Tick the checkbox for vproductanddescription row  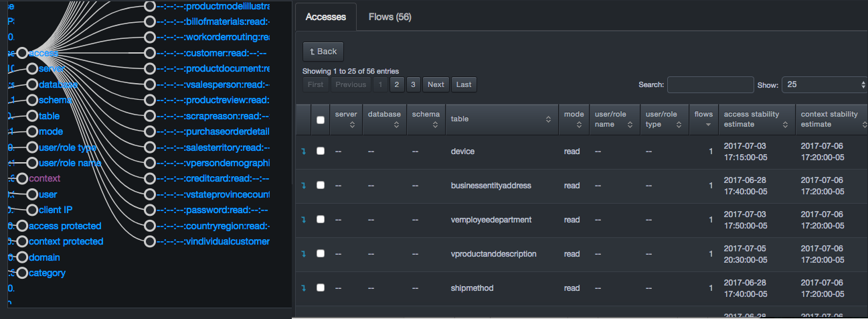321,254
